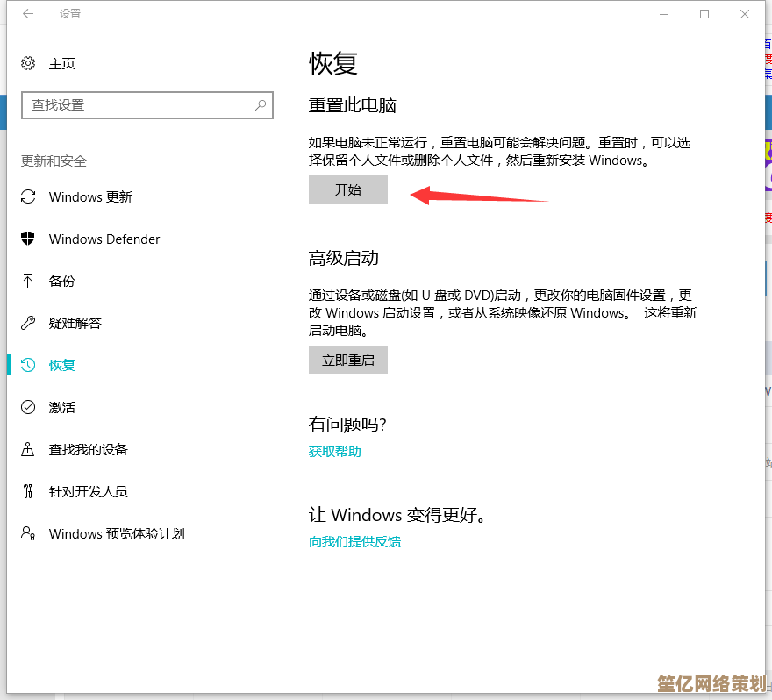
Task: Click the Windows 预览体验计划 icon
Action: tap(28, 534)
